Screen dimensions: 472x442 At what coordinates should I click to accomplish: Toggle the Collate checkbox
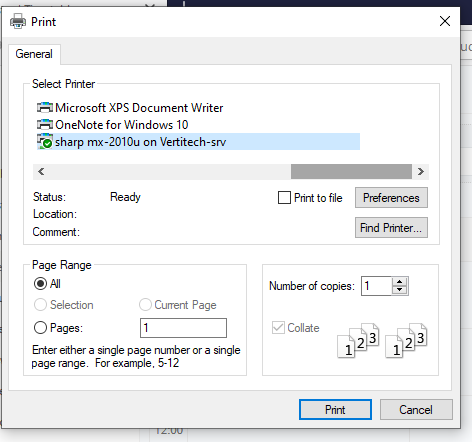pyautogui.click(x=278, y=328)
